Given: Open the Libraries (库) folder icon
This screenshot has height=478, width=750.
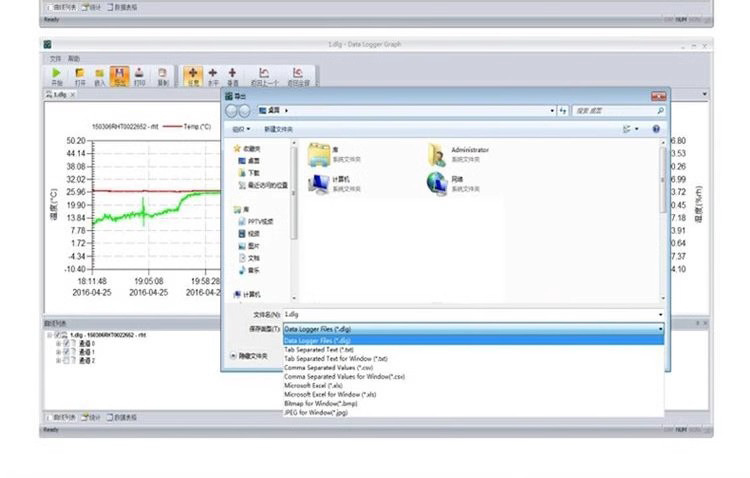Looking at the screenshot, I should click(x=319, y=154).
